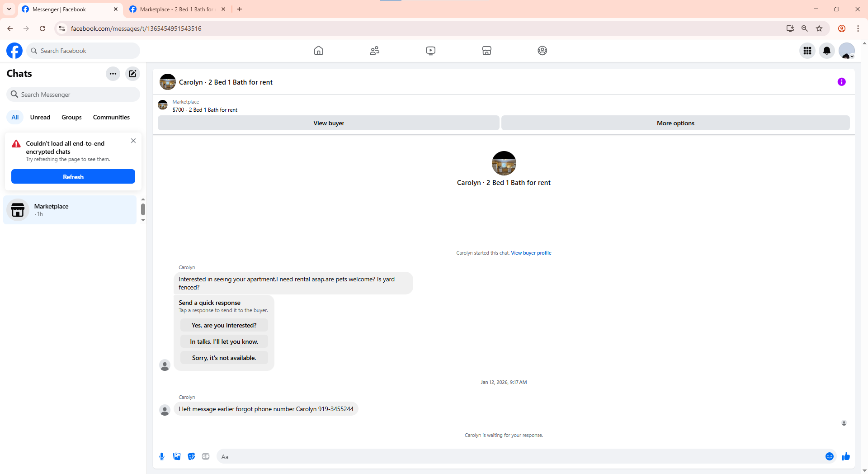Open the Marketplace chat row

[70, 210]
